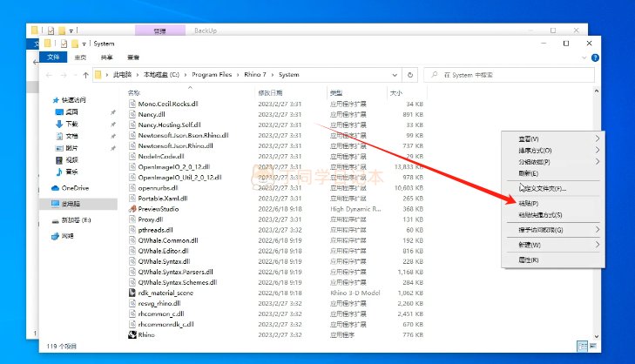Select the PreviewStudio file icon
635x364 pixels.
(132, 209)
